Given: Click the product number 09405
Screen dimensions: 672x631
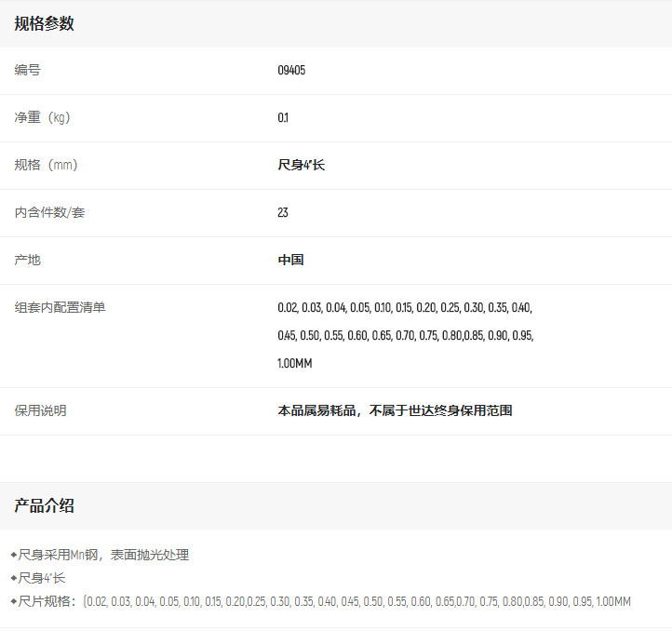Looking at the screenshot, I should click(291, 71).
